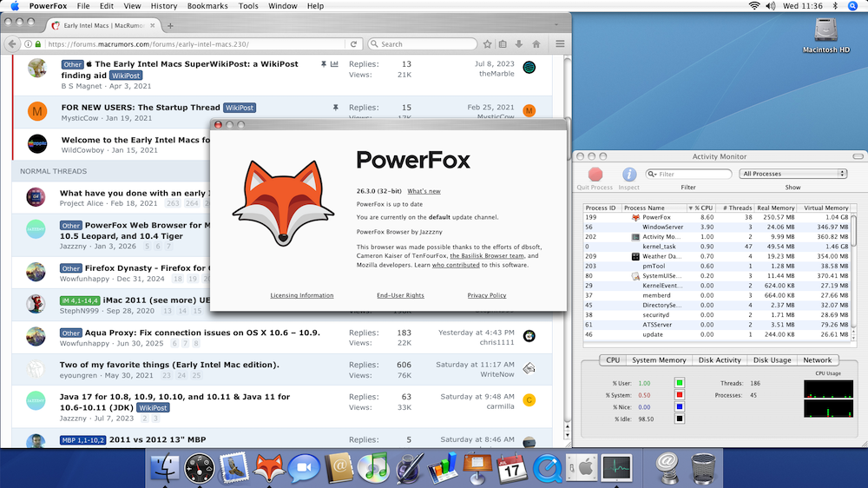
Task: Open the Macintosh HD desktop drive
Action: click(826, 36)
